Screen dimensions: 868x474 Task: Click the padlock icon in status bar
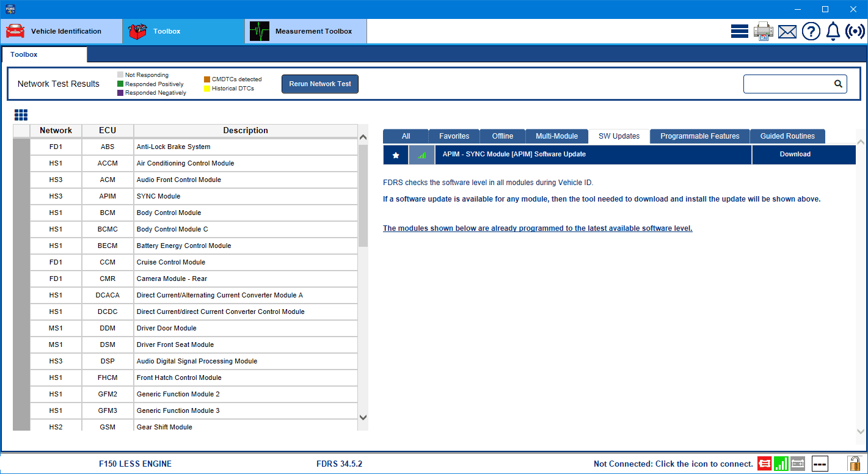pos(853,464)
